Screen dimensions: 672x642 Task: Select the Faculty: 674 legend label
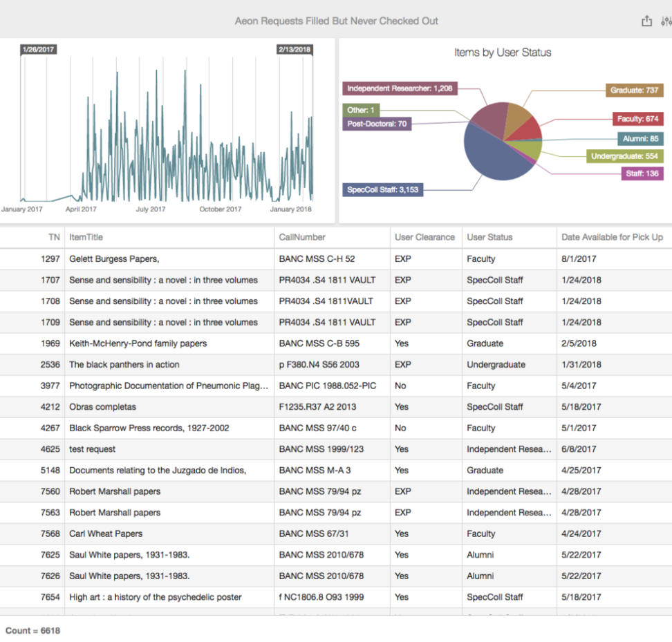639,119
